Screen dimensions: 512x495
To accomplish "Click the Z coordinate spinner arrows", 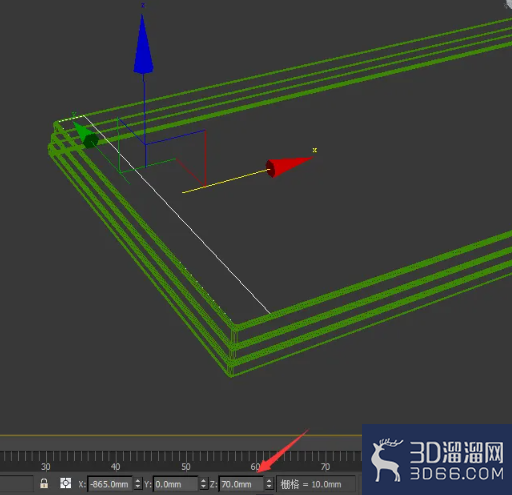I will (x=269, y=484).
